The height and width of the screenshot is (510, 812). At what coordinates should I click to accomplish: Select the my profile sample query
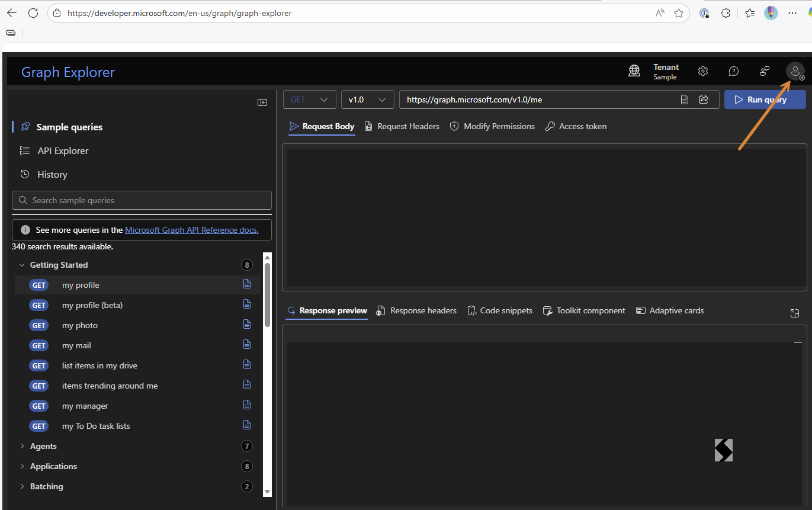(137, 285)
